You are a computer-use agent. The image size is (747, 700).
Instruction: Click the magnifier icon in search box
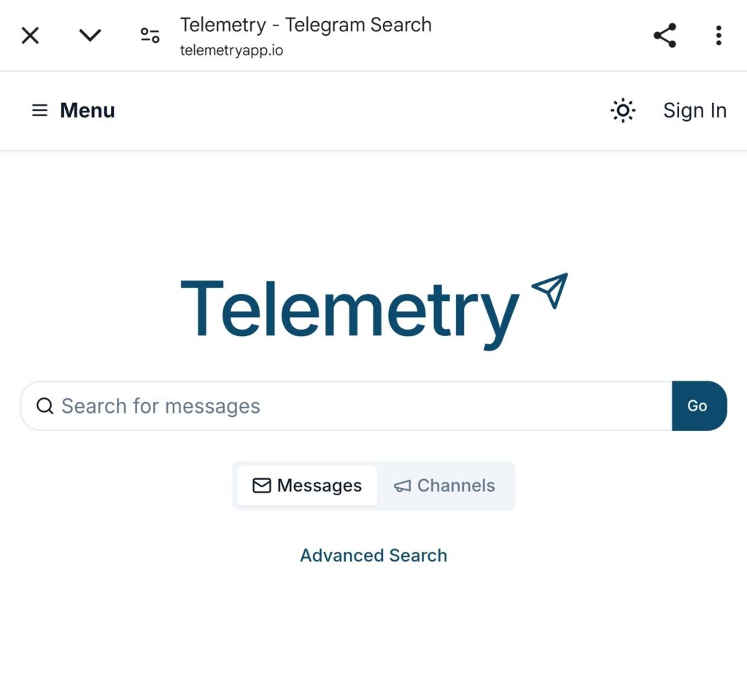click(x=44, y=406)
